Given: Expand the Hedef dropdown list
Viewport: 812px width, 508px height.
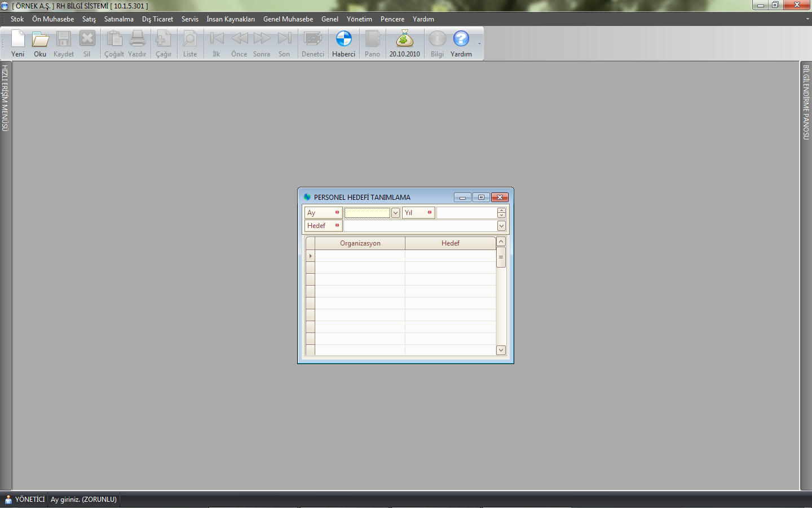Looking at the screenshot, I should (x=501, y=226).
